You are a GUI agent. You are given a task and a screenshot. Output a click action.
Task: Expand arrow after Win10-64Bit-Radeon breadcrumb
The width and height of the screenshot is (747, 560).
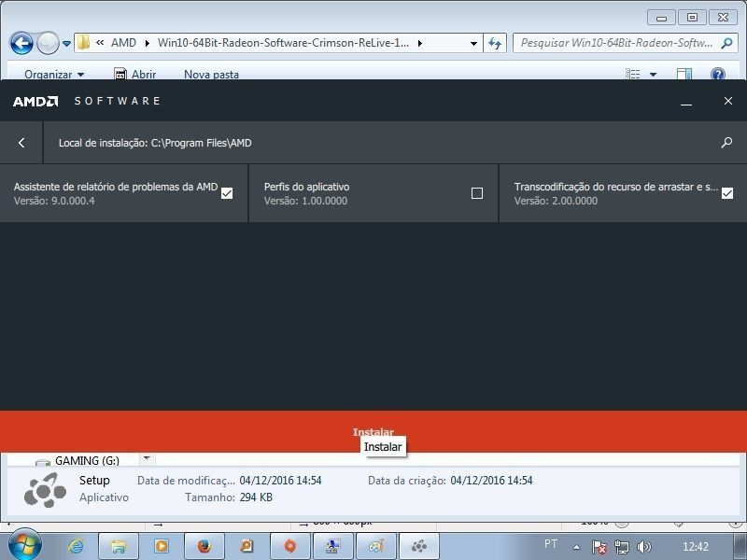click(419, 43)
